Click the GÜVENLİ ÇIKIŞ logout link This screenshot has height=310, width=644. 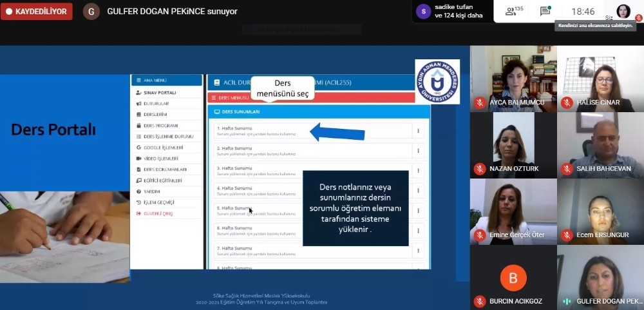coord(158,213)
